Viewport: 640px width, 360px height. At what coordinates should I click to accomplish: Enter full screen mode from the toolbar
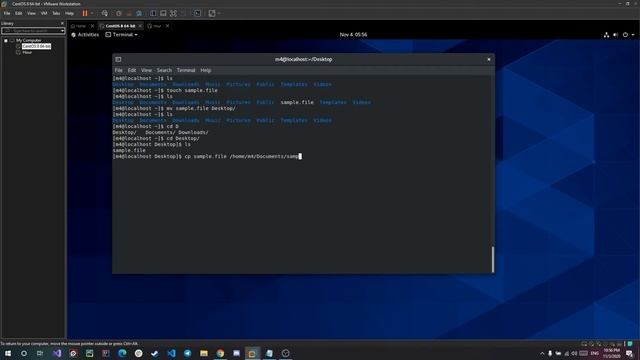[173, 13]
